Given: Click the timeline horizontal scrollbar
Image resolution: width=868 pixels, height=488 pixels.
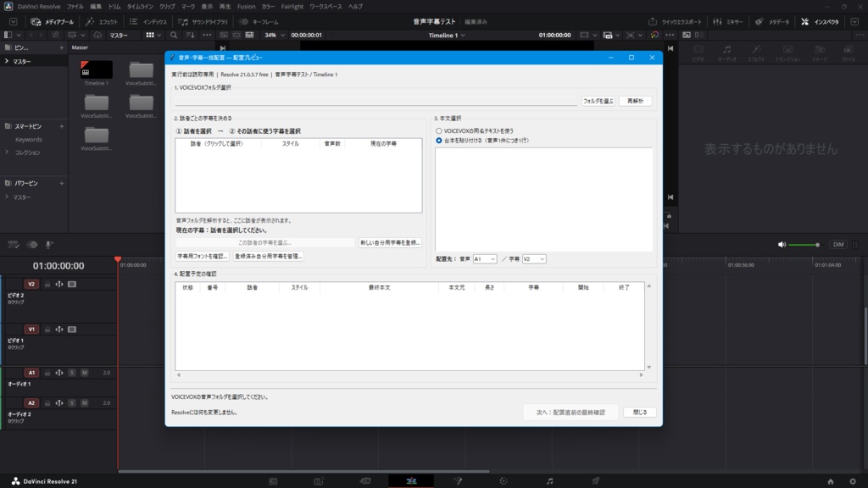Looking at the screenshot, I should (304, 471).
